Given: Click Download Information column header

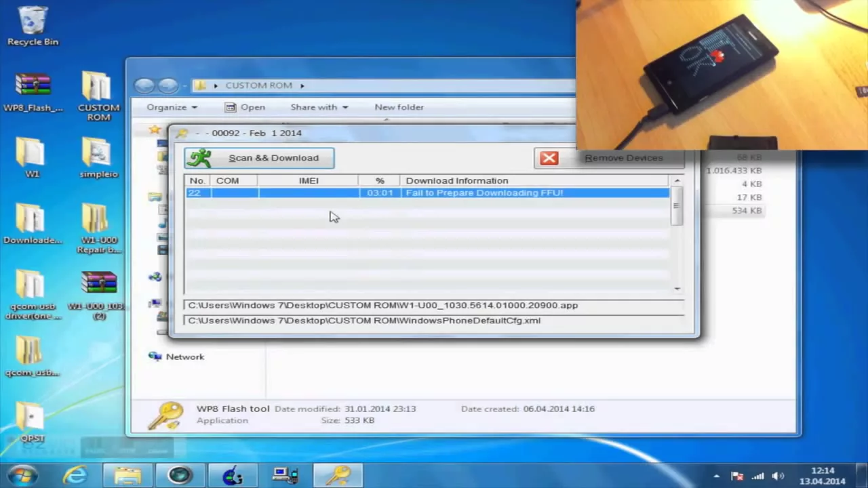Looking at the screenshot, I should 534,181.
